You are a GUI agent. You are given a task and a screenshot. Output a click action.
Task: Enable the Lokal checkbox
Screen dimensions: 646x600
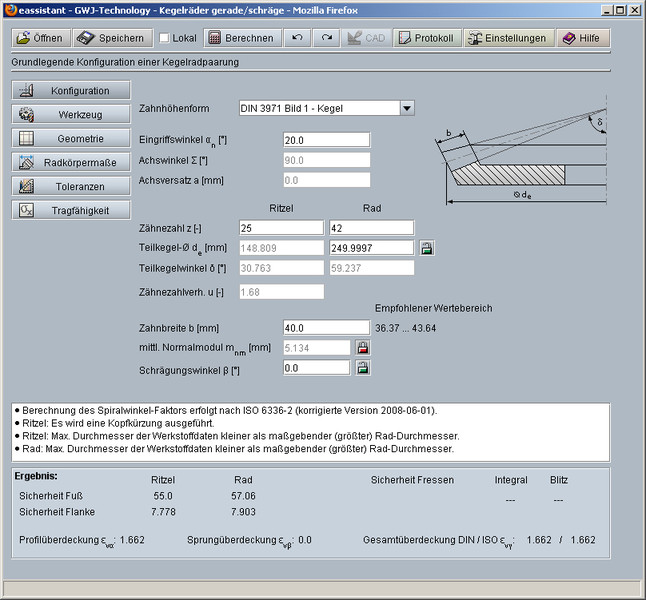[164, 39]
